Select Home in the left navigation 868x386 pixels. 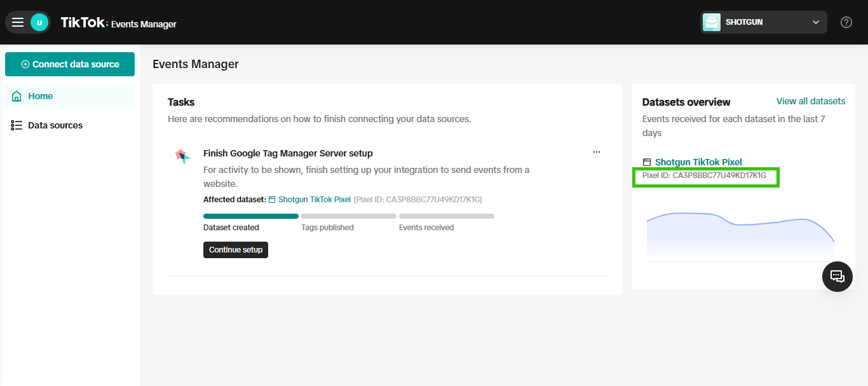point(40,95)
